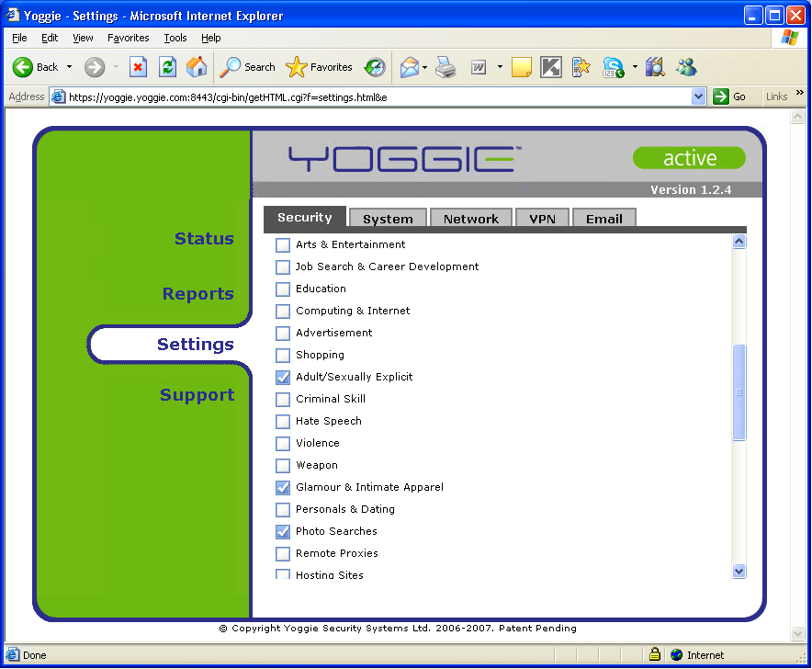Open the Edit with Word dropdown arrow

pyautogui.click(x=500, y=67)
